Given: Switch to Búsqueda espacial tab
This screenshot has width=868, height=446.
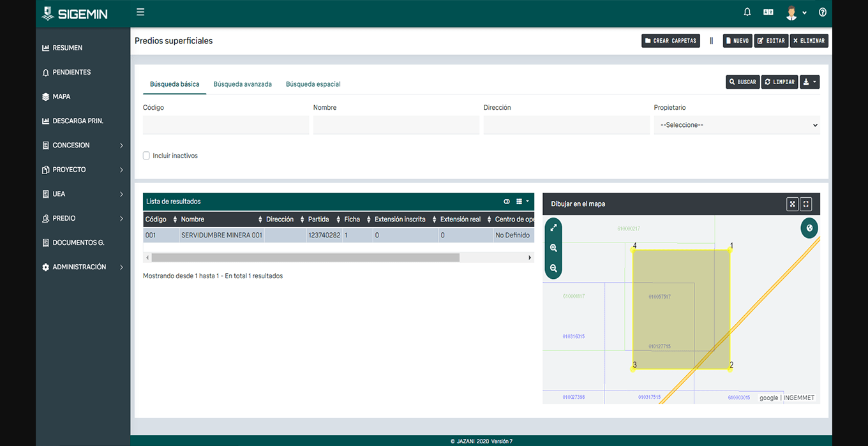Looking at the screenshot, I should [x=313, y=84].
